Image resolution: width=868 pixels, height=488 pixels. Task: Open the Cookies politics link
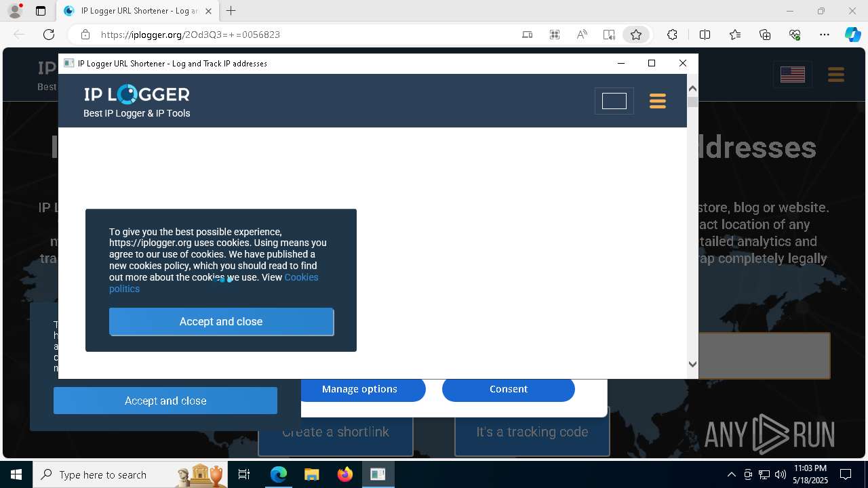[214, 283]
